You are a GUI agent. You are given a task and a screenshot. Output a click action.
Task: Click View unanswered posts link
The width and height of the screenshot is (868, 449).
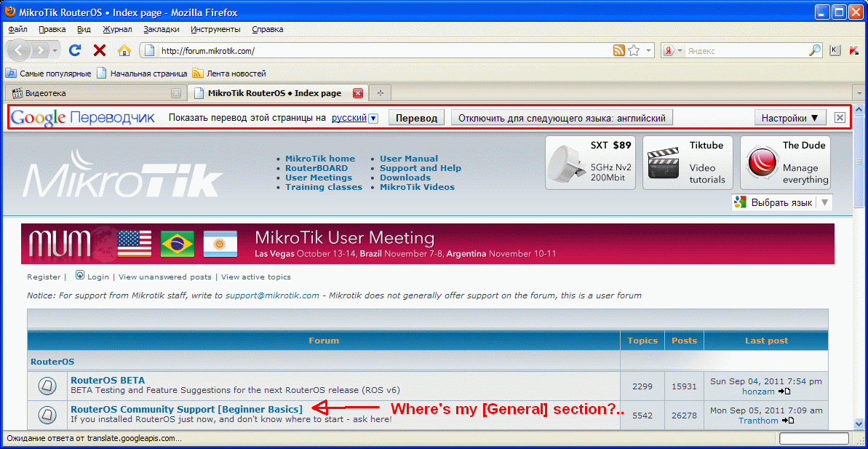coord(165,277)
